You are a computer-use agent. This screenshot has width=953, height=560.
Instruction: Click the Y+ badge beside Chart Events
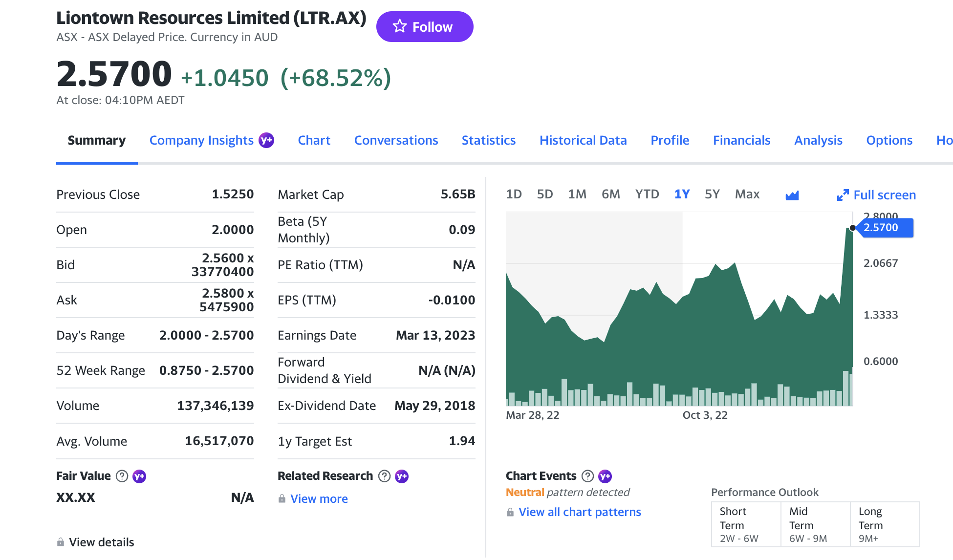tap(605, 476)
